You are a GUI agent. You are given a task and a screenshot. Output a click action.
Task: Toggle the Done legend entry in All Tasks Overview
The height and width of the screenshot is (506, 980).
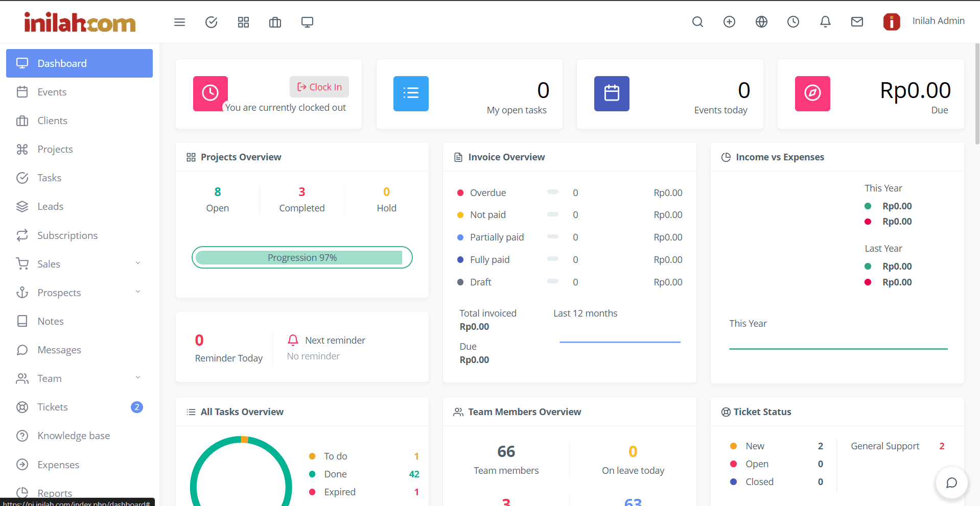[335, 474]
